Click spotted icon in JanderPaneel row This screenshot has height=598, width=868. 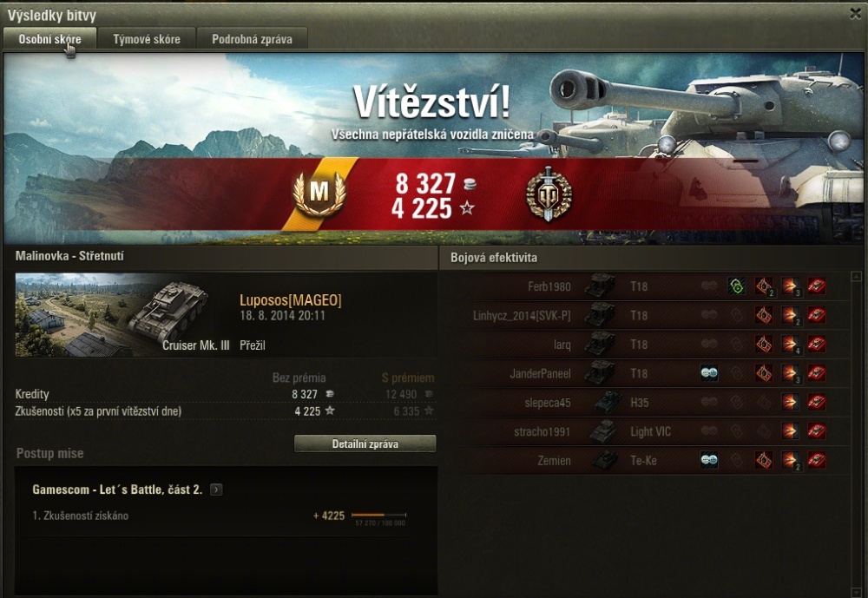pos(709,373)
